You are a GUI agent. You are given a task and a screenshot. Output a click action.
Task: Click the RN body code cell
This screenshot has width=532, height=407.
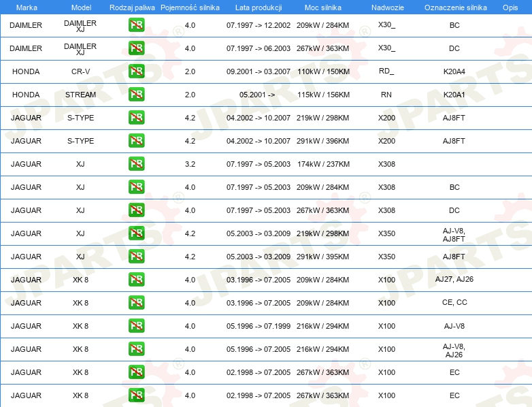(386, 95)
